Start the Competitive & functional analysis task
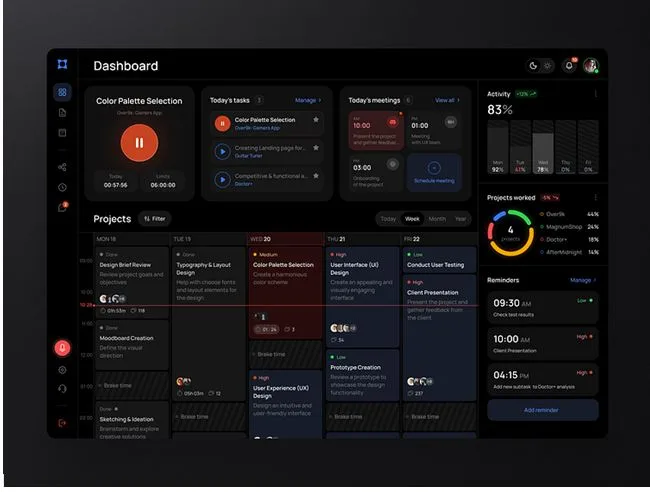 [222, 180]
